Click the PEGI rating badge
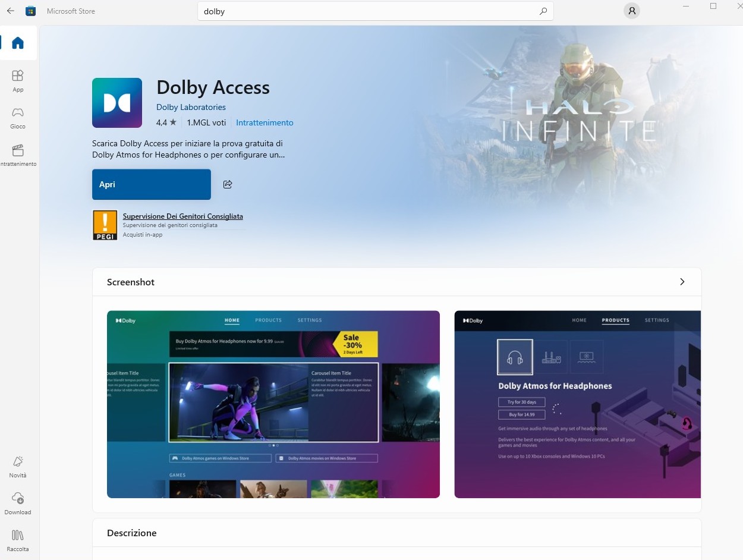Image resolution: width=743 pixels, height=560 pixels. point(105,225)
